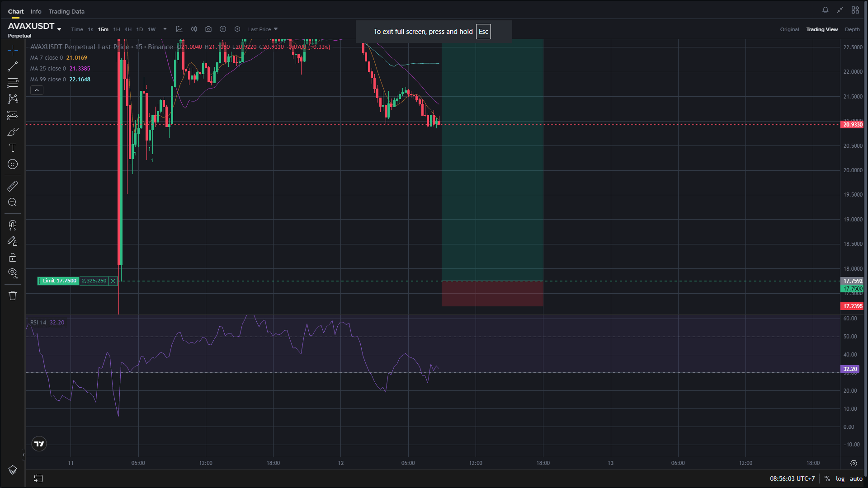The height and width of the screenshot is (488, 868).
Task: Click the MA 25 close indicator legend
Action: (60, 69)
